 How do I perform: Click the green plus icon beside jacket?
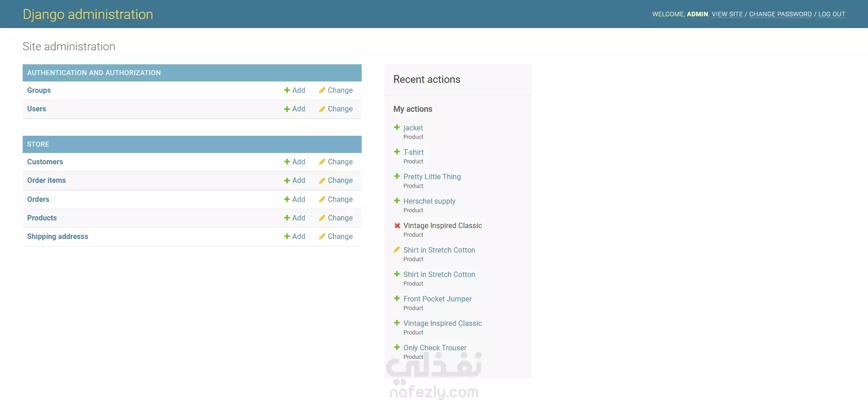[x=397, y=127]
